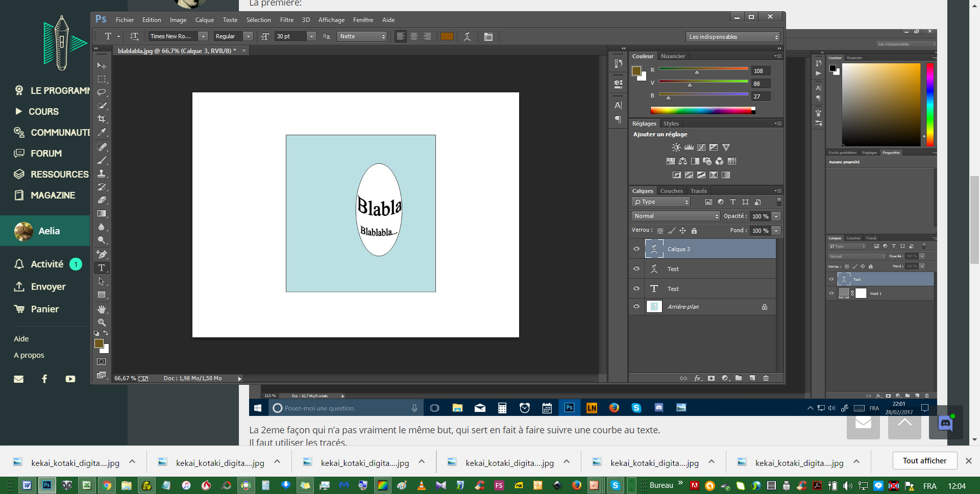This screenshot has height=494, width=980.
Task: Create a new layer with the new layer icon
Action: coord(752,378)
